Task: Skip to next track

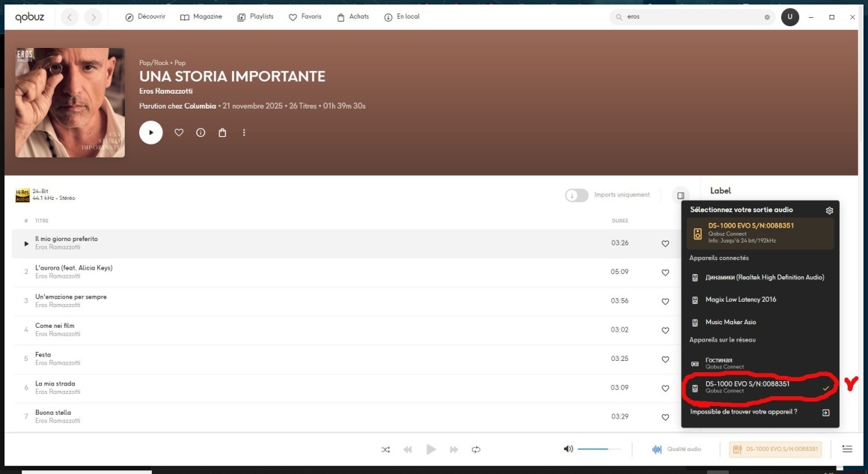Action: pyautogui.click(x=453, y=449)
